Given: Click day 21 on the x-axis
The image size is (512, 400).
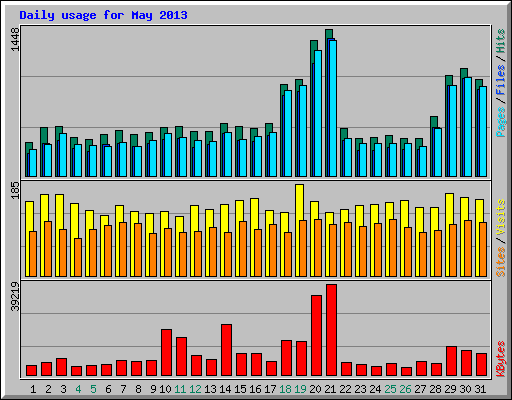Looking at the screenshot, I should coord(330,389).
